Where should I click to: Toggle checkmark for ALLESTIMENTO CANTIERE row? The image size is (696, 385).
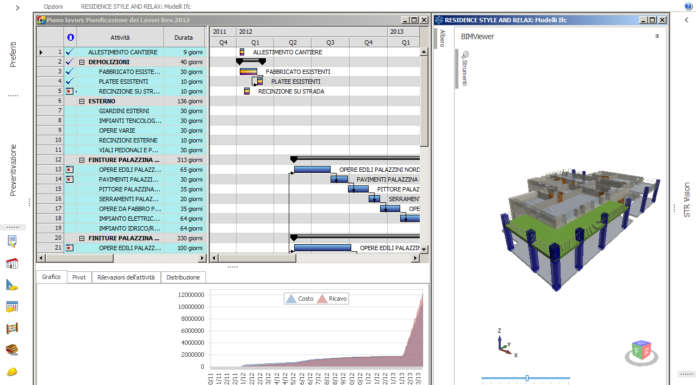(69, 52)
